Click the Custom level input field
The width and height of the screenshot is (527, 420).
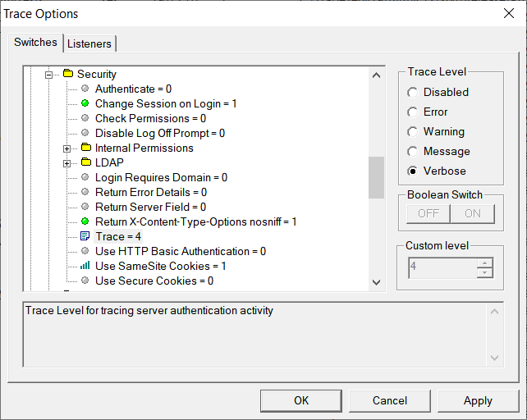(442, 267)
